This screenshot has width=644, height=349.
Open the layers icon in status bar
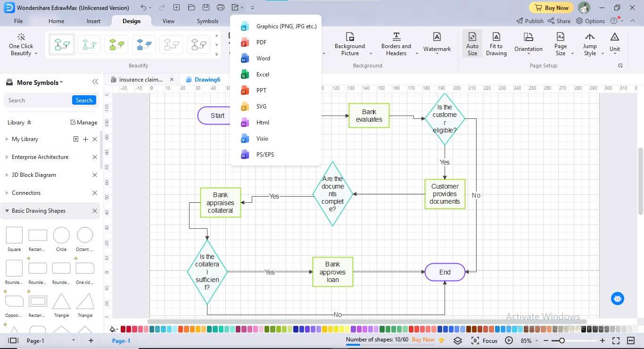pyautogui.click(x=458, y=341)
